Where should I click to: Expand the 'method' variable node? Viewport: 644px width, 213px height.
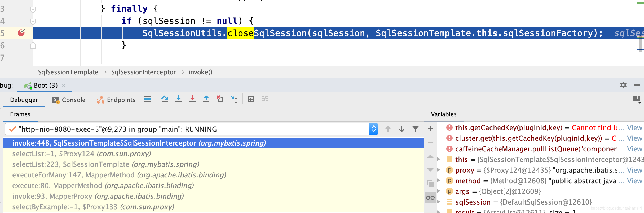439,181
